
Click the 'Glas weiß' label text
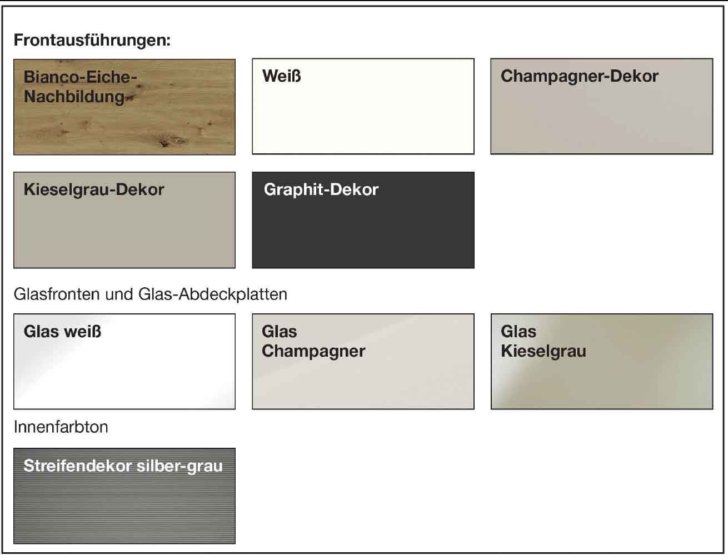point(63,332)
